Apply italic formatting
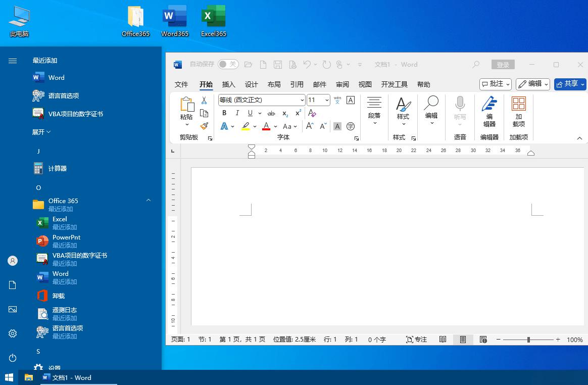Image resolution: width=588 pixels, height=385 pixels. pyautogui.click(x=237, y=113)
